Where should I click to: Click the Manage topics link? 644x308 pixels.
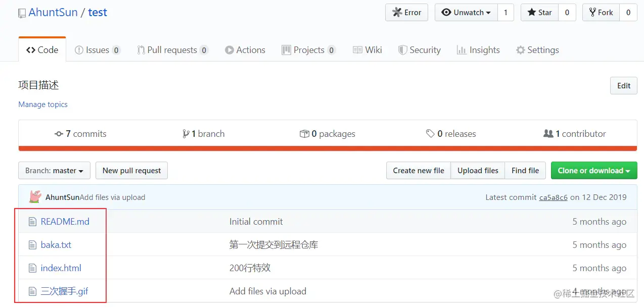coord(43,105)
